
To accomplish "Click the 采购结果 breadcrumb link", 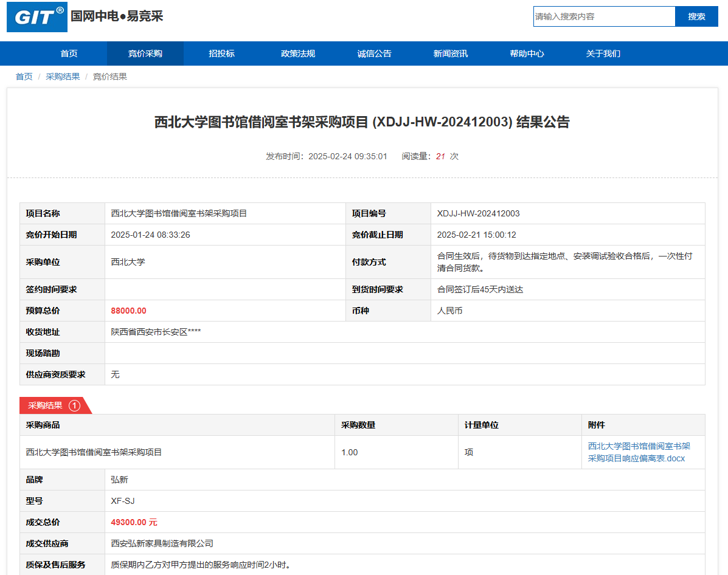I will (63, 77).
